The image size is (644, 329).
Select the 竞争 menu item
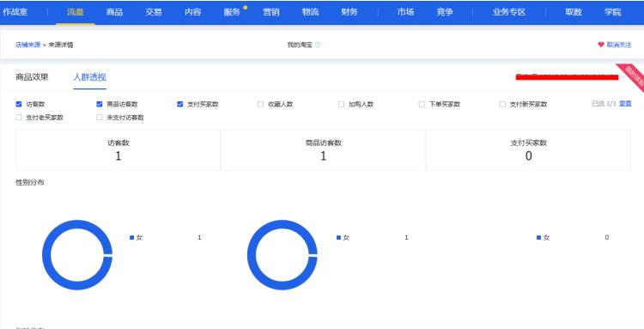(445, 12)
